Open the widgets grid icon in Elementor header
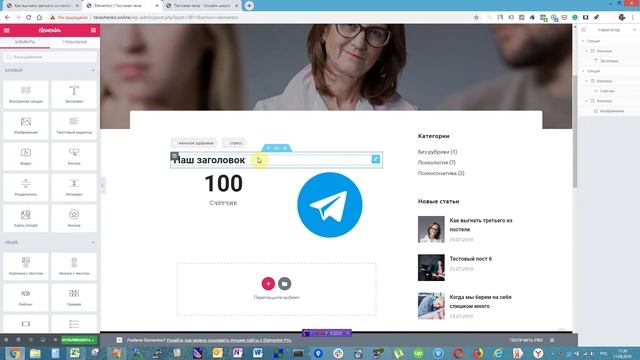The height and width of the screenshot is (360, 640). coord(93,30)
